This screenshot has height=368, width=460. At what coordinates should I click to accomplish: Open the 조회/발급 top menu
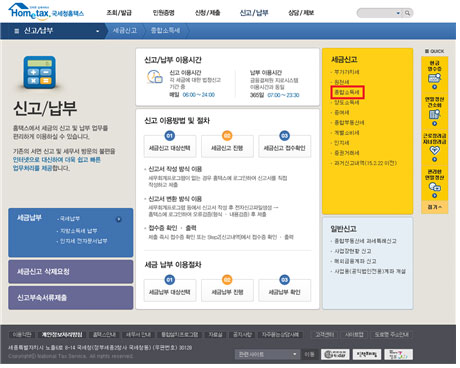(x=119, y=13)
